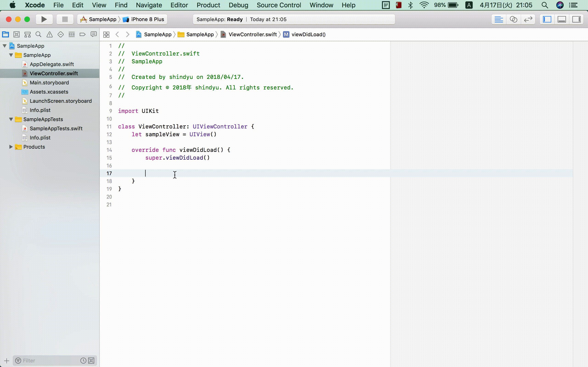Open the Source Control menu

[x=279, y=5]
